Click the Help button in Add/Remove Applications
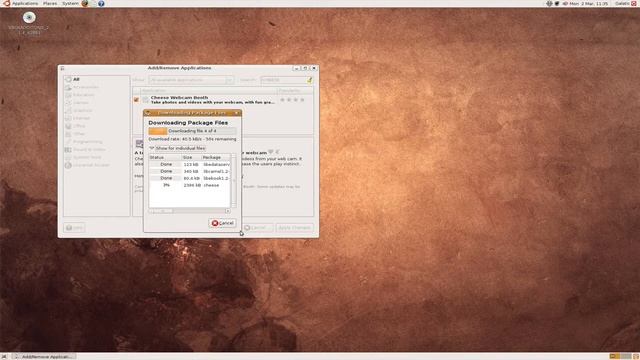The height and width of the screenshot is (360, 640). point(75,228)
